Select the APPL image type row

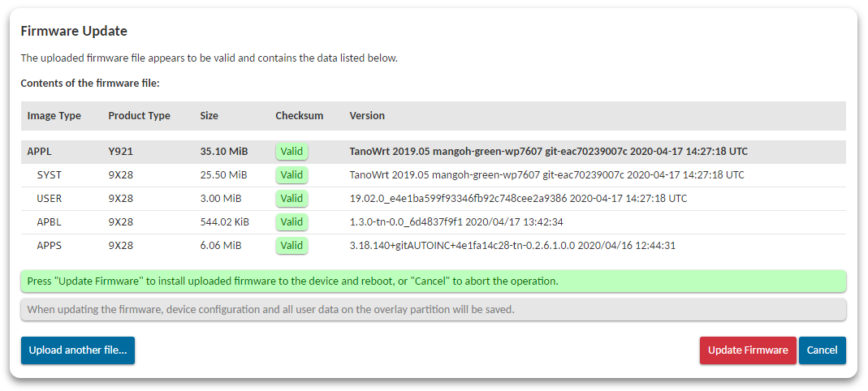tap(434, 152)
